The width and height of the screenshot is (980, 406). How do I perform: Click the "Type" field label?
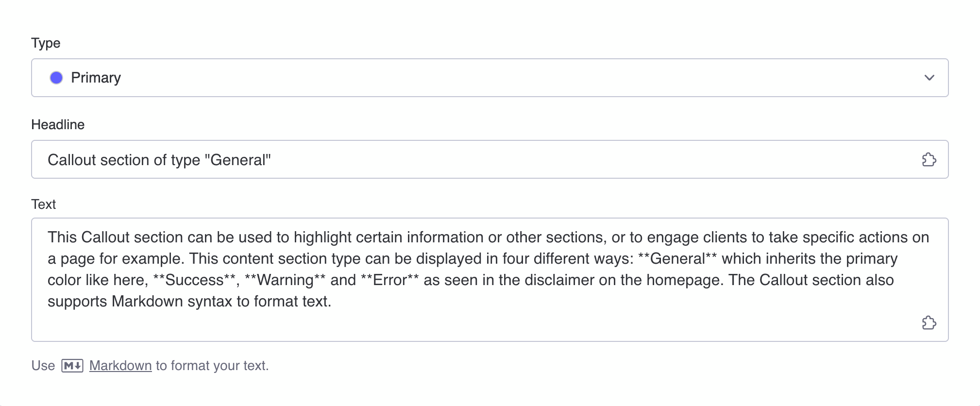[46, 43]
